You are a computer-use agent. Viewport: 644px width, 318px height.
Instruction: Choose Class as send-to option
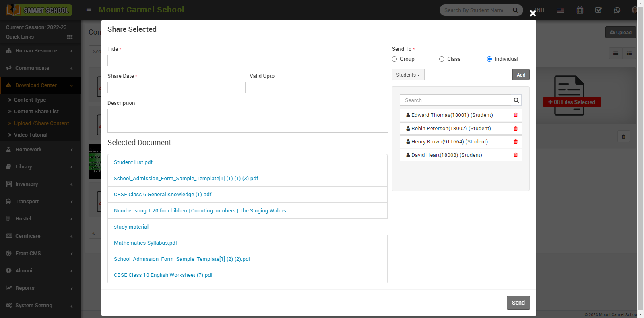(442, 59)
